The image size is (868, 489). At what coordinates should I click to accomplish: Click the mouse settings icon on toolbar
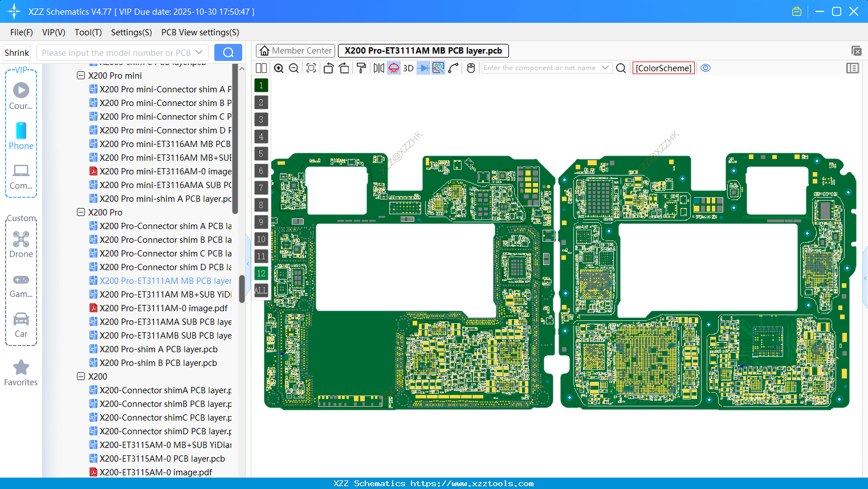[471, 68]
